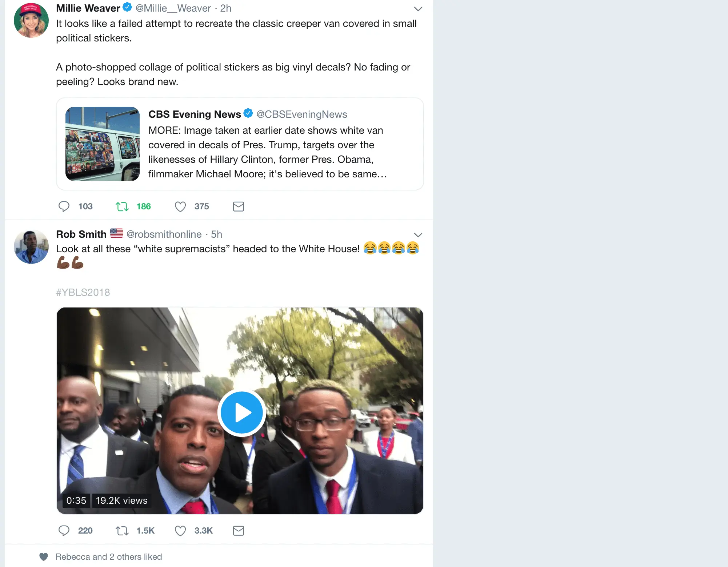Open the #YBLS2018 hashtag
Viewport: 728px width, 567px height.
(83, 292)
